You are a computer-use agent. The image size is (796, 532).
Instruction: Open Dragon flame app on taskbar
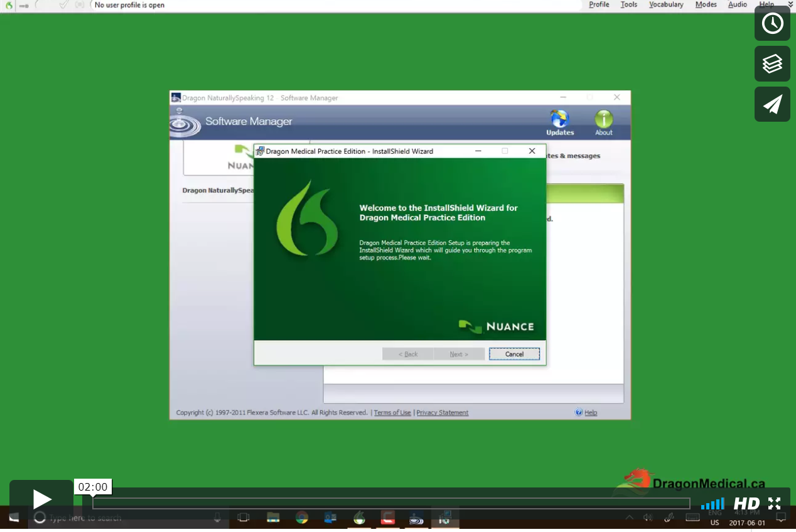359,518
